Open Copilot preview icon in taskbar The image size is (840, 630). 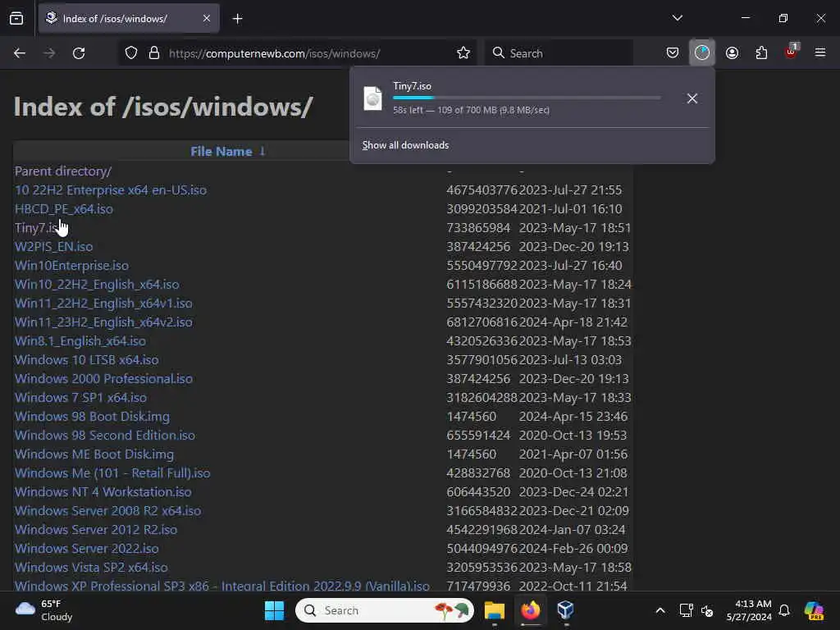point(815,610)
